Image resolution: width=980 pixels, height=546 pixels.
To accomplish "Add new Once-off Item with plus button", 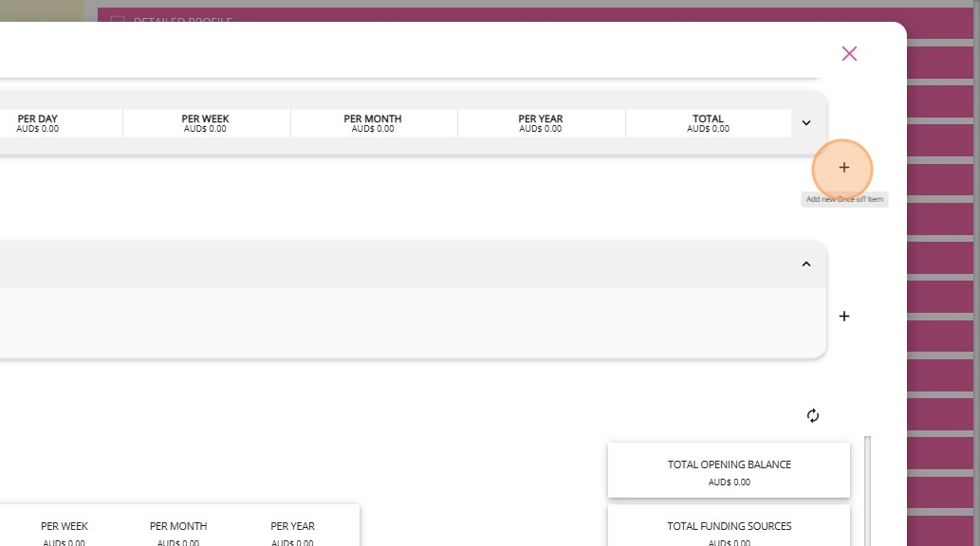I will pyautogui.click(x=843, y=168).
